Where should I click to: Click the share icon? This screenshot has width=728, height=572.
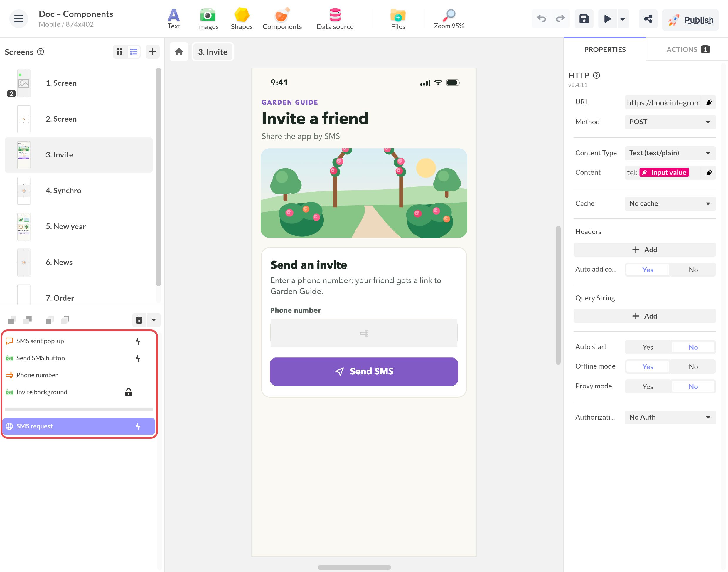(x=648, y=19)
